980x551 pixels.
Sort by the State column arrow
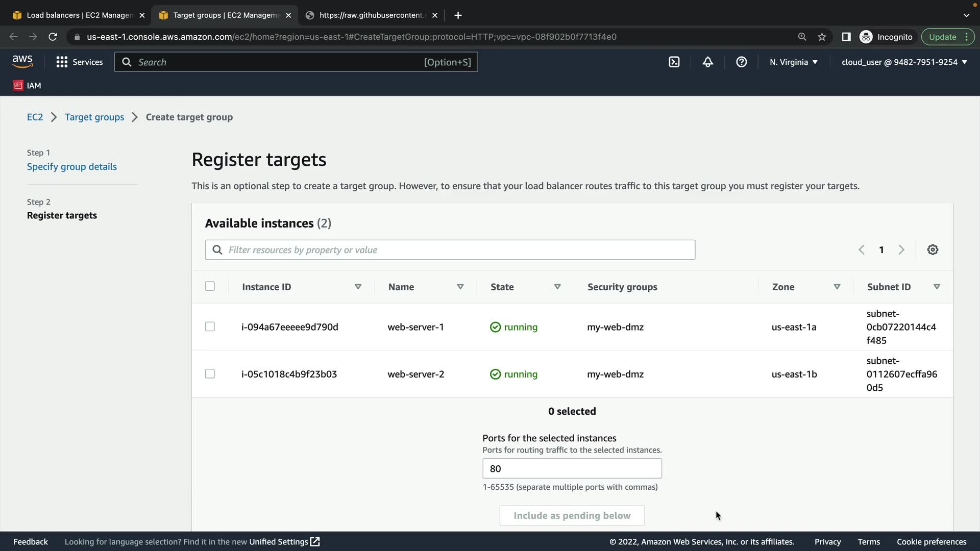pyautogui.click(x=557, y=287)
